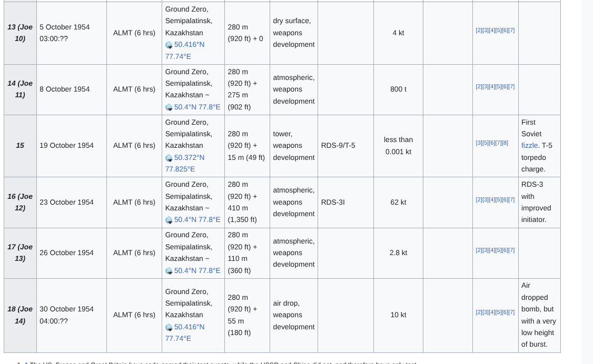Screen dimensions: 593x364
Task: Click the 50.416°N coordinates in Joe 10 row
Action: pos(189,45)
